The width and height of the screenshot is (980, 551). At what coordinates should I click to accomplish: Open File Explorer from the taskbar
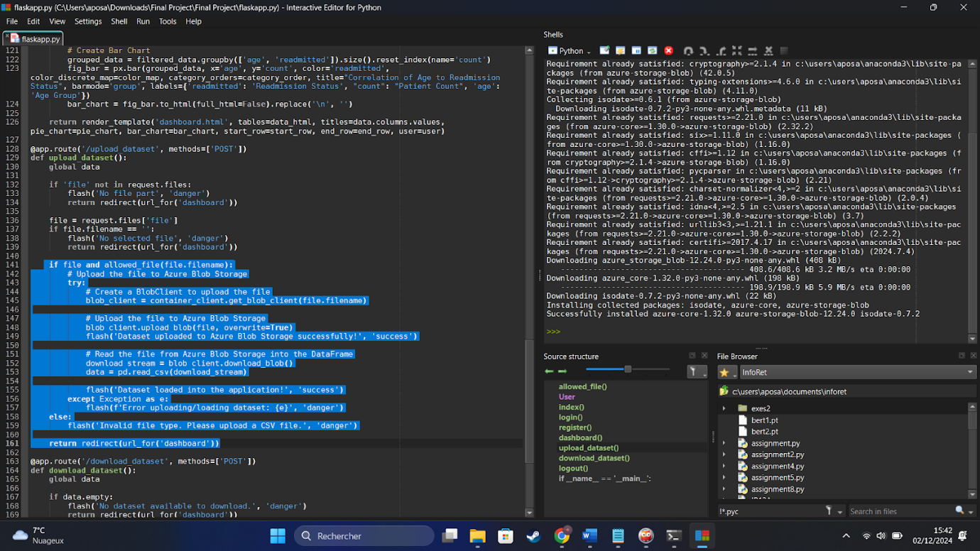coord(477,535)
